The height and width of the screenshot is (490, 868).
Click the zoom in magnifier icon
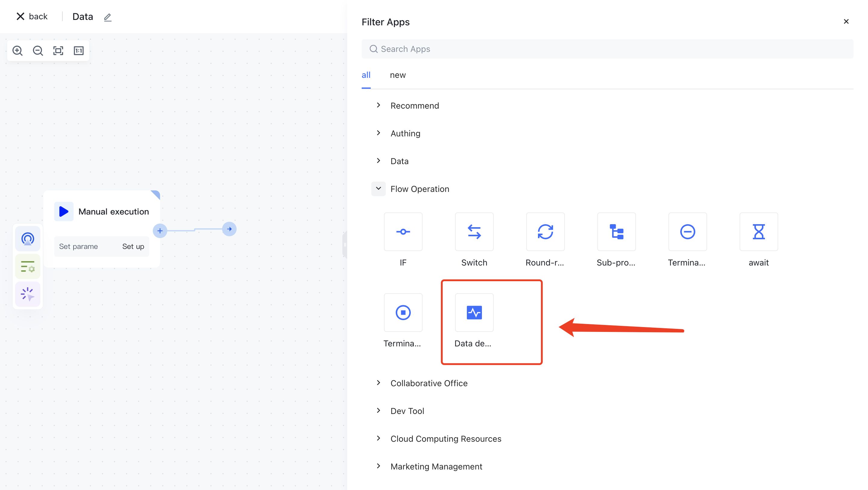tap(17, 51)
